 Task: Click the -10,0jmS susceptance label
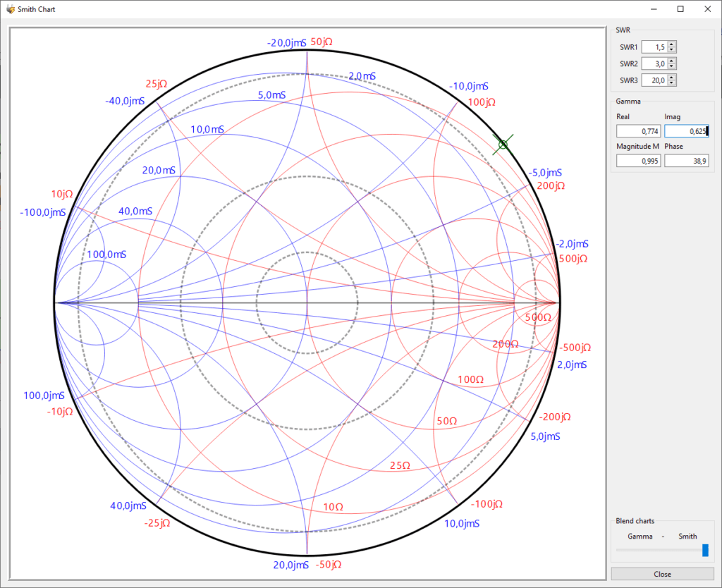(469, 86)
